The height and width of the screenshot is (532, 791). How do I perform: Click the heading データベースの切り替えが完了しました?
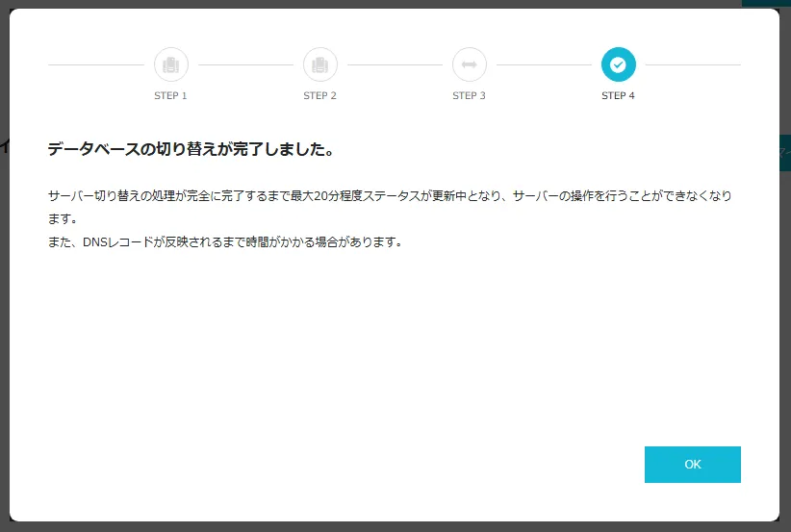tap(191, 150)
